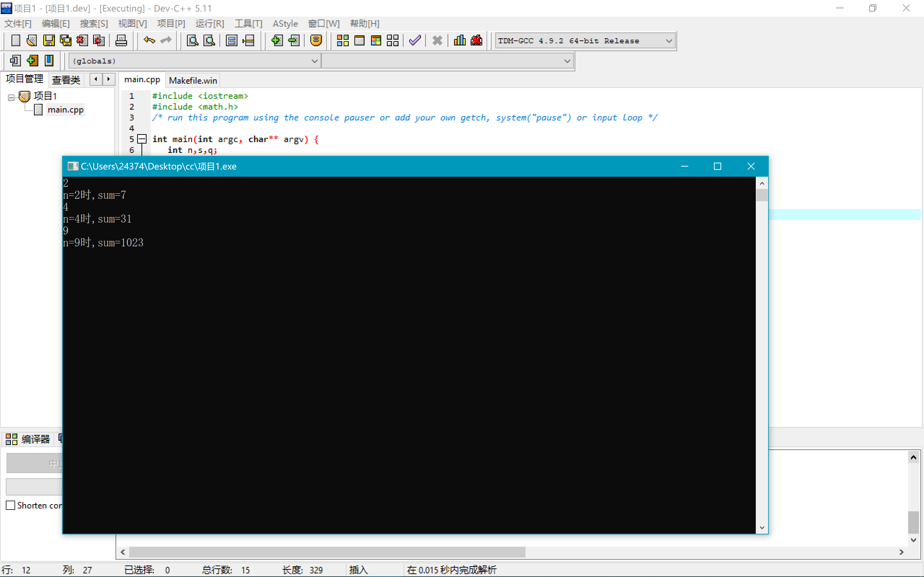Select main.cpp in the project tree
The width and height of the screenshot is (924, 577).
click(x=65, y=110)
